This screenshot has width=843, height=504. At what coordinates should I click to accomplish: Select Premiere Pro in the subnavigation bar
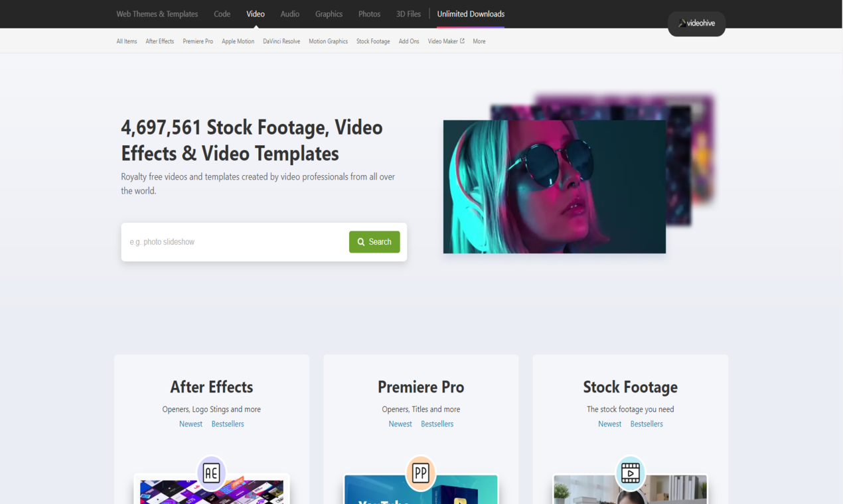pos(198,41)
